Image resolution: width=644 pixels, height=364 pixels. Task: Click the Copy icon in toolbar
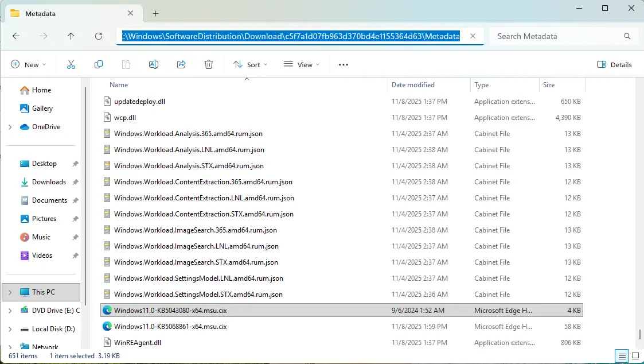point(99,64)
